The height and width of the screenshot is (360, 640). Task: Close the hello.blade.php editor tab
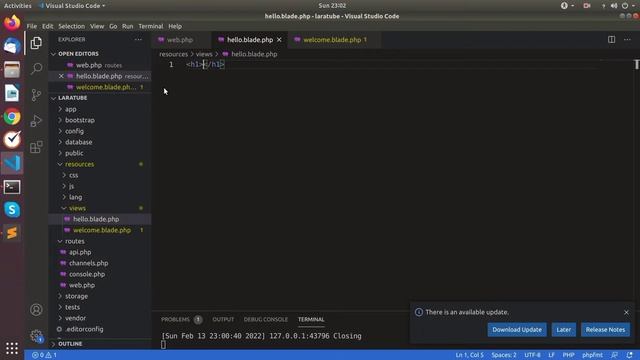pos(279,40)
